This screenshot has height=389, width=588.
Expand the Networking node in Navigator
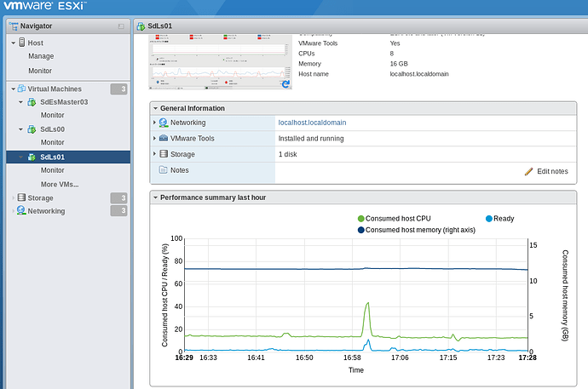[x=13, y=211]
